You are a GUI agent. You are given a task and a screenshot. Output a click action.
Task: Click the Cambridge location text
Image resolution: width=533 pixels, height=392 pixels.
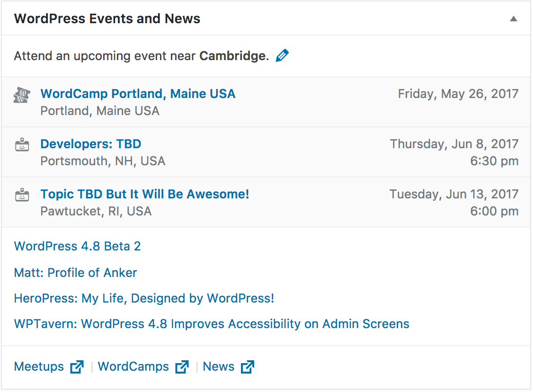click(x=232, y=56)
